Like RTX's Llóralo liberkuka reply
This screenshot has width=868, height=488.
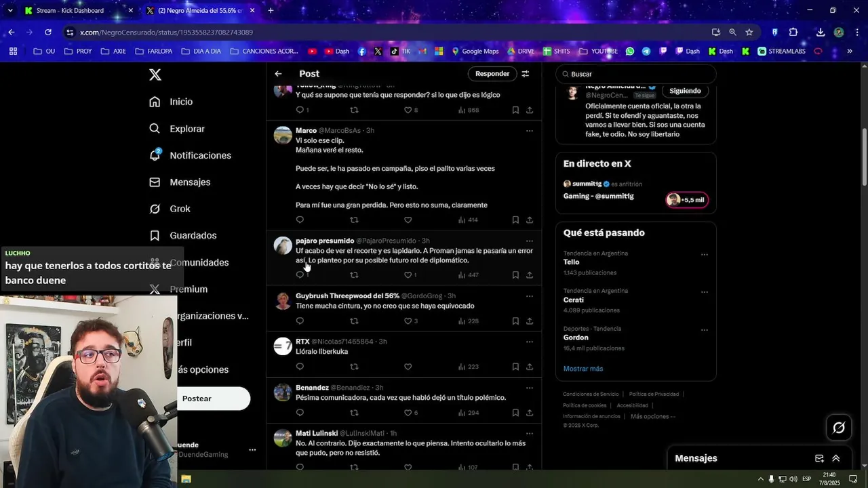[408, 367]
